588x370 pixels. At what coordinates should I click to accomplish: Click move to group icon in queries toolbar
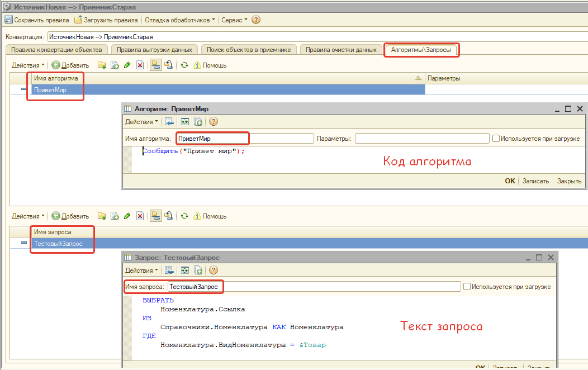click(x=168, y=216)
